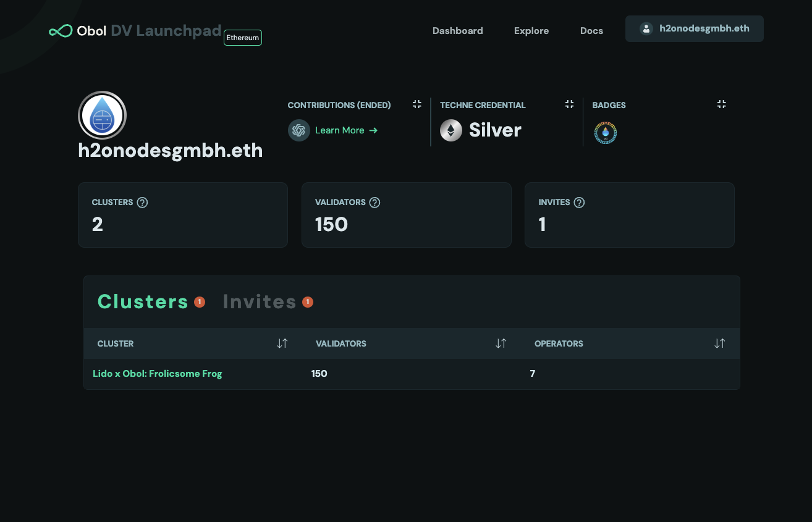Click the OPERATORS column header

point(559,343)
